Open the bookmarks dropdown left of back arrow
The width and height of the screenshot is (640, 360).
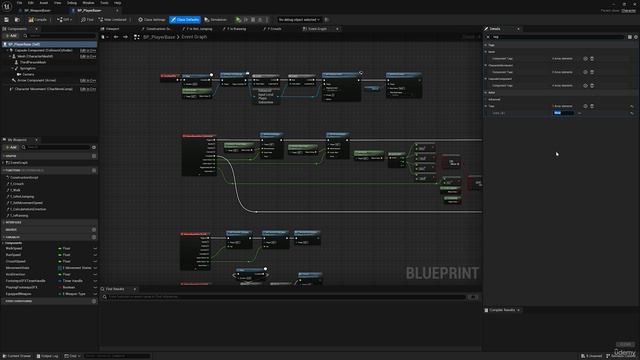[104, 37]
